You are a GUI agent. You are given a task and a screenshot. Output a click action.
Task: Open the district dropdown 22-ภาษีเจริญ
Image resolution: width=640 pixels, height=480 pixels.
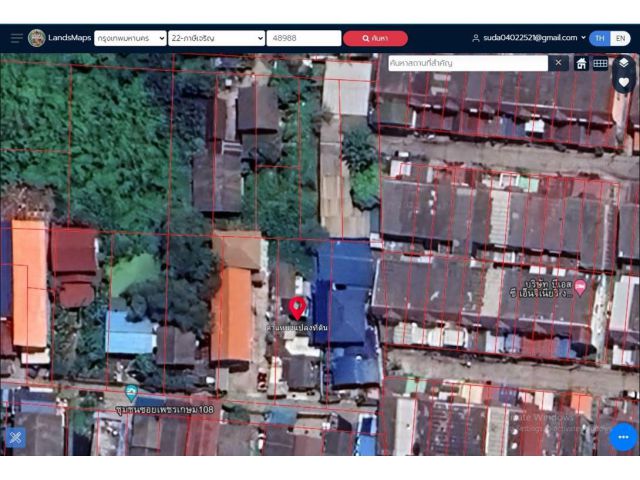pyautogui.click(x=217, y=38)
